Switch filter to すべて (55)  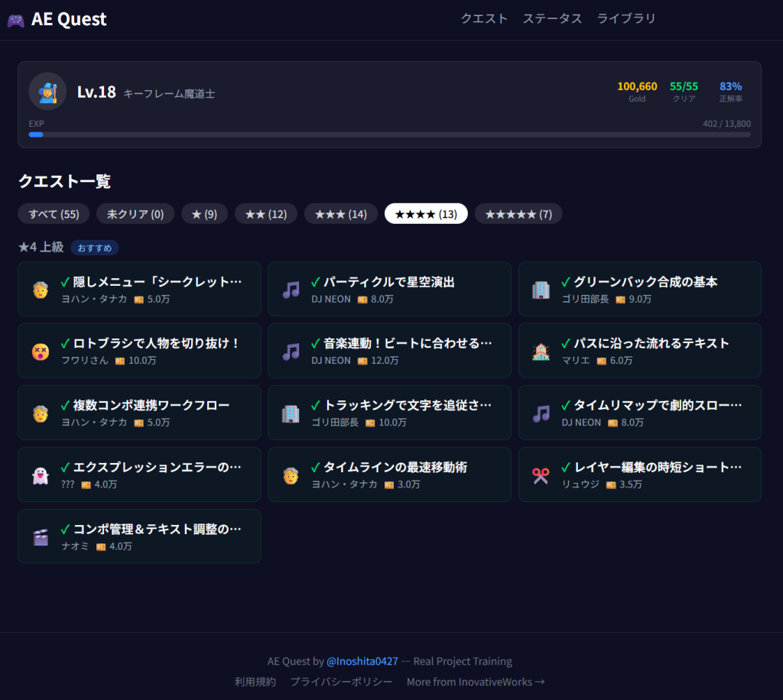click(54, 214)
